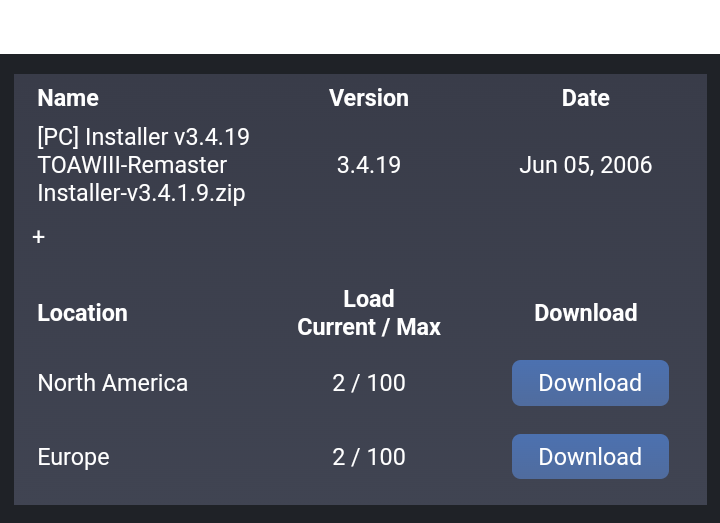Click Europe's 2 / 100 load value
720x523 pixels.
pos(369,457)
